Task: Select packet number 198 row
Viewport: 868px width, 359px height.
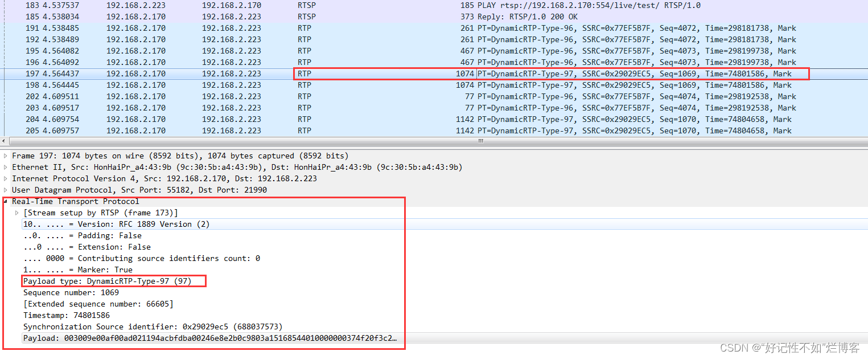Action: coord(434,85)
